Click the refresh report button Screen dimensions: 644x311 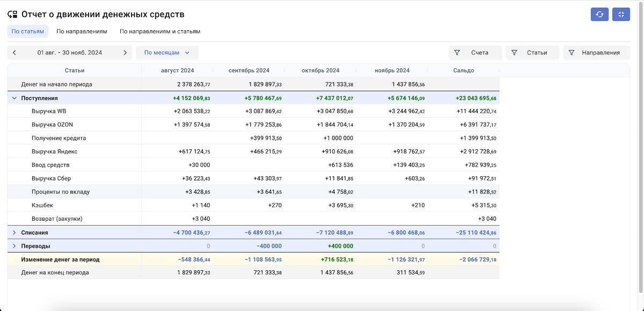[599, 15]
